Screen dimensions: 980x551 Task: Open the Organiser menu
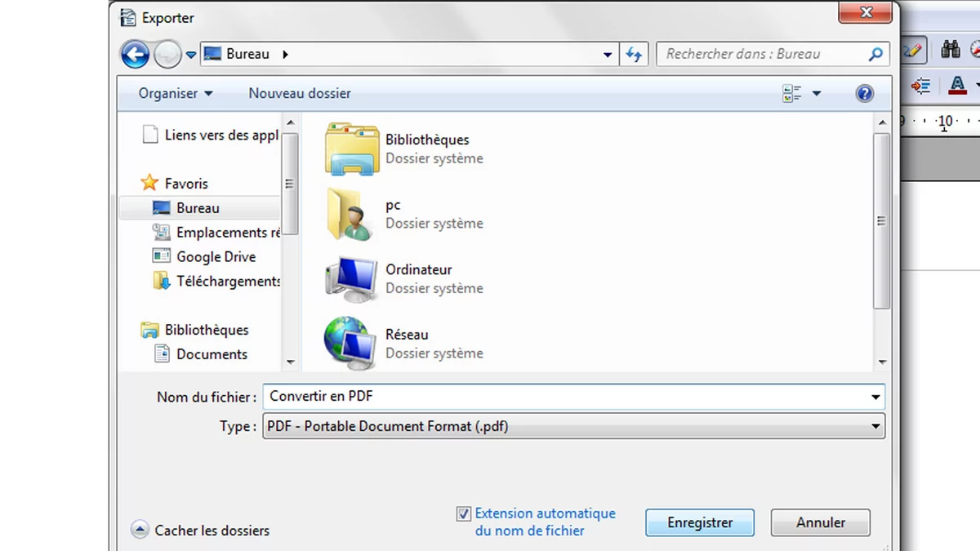tap(175, 94)
